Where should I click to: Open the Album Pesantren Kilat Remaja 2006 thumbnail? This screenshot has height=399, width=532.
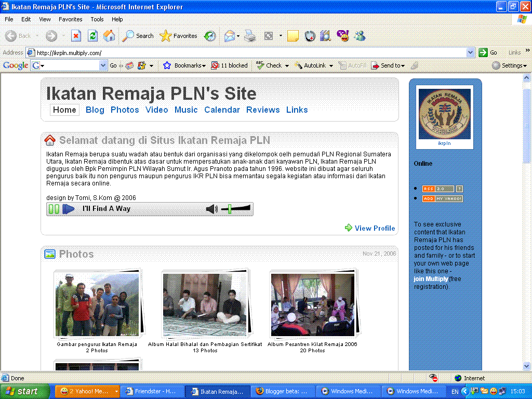[312, 304]
